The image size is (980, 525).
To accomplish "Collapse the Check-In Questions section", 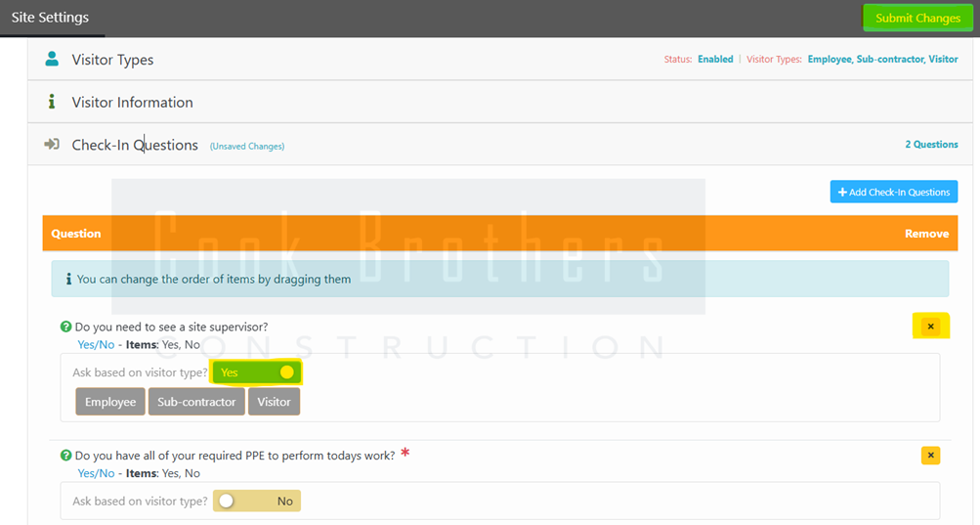I will click(500, 145).
